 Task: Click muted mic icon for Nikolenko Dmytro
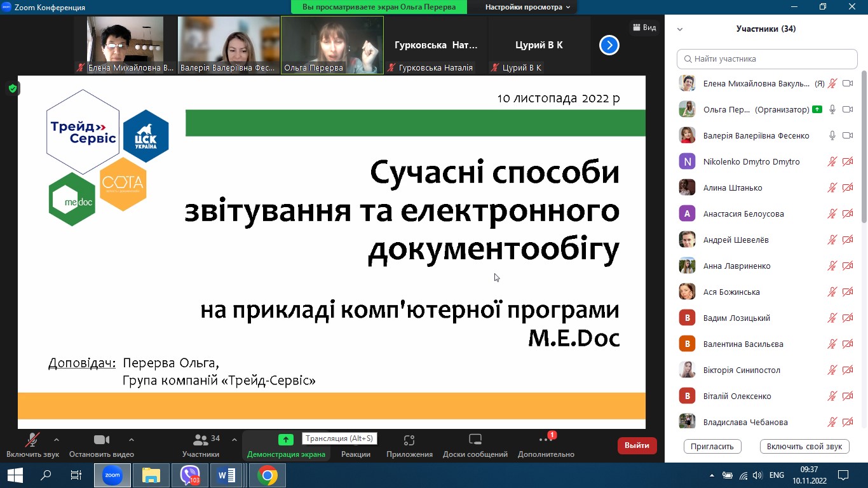(832, 161)
